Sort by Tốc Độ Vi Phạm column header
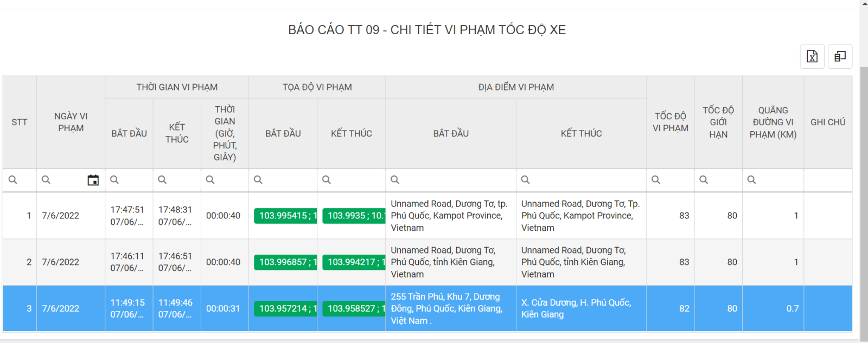 (x=670, y=122)
